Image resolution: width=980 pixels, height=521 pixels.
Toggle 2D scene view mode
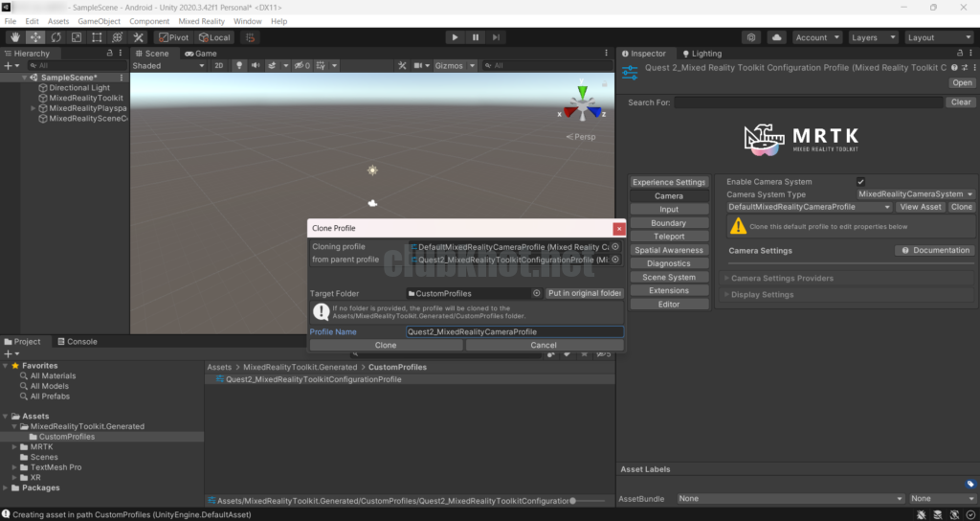point(218,66)
